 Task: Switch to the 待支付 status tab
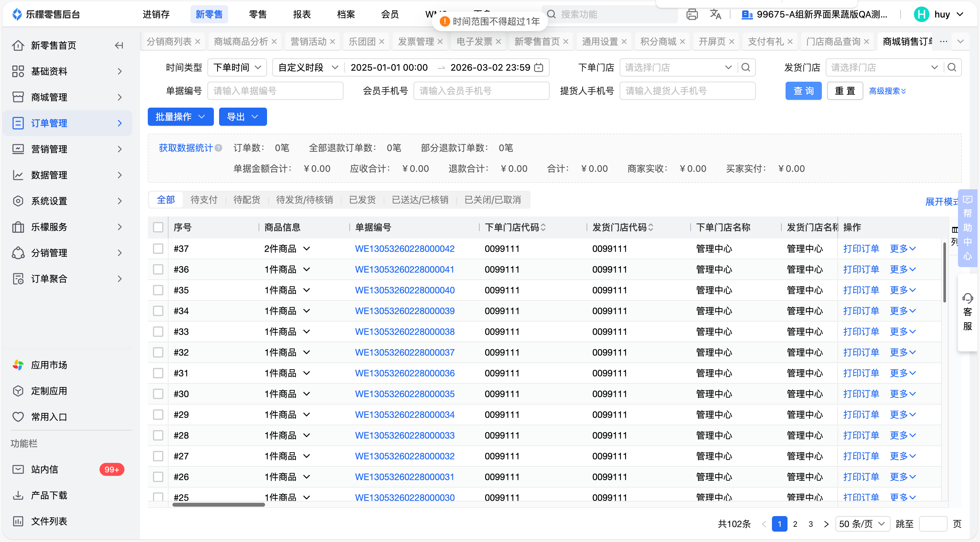[x=204, y=200]
